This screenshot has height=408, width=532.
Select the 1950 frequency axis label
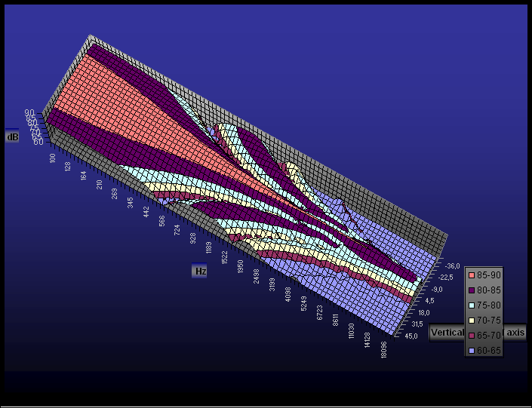[x=240, y=266]
